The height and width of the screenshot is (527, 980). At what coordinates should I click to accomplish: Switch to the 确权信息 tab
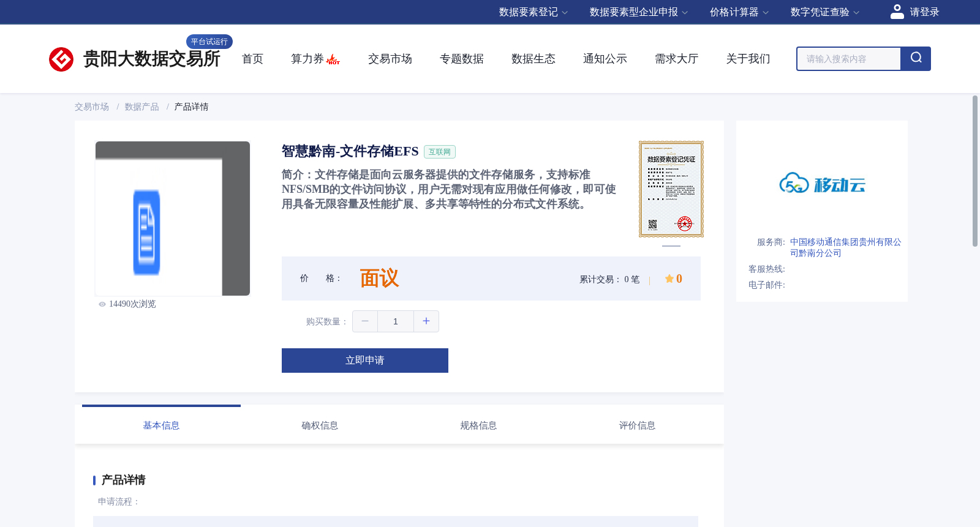(x=320, y=425)
